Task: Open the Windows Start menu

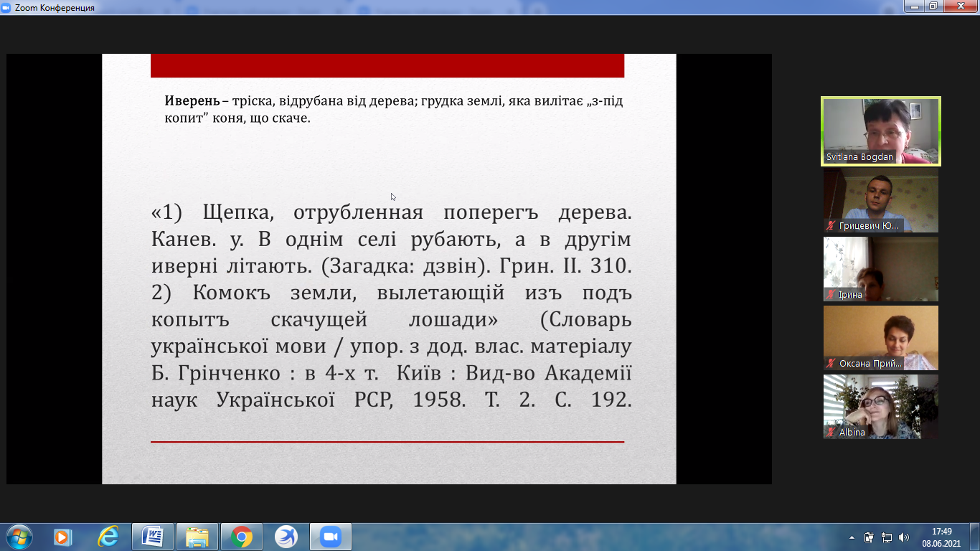Action: click(x=19, y=537)
